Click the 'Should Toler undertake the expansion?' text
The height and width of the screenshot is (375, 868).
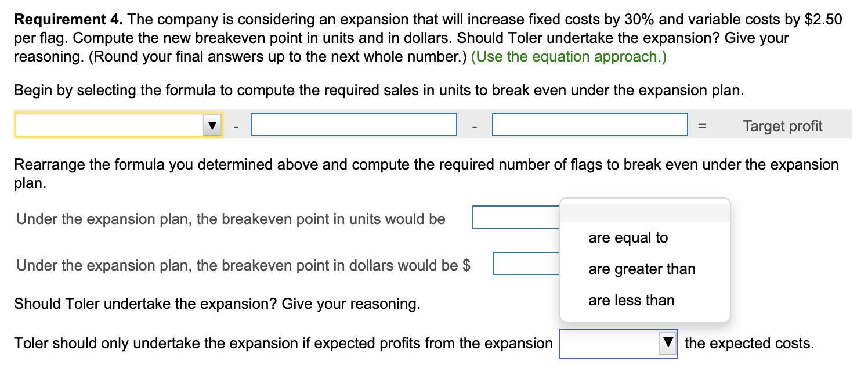coord(217,304)
